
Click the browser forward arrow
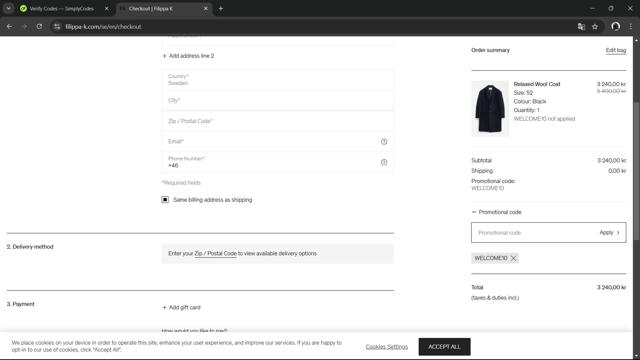coord(24,27)
